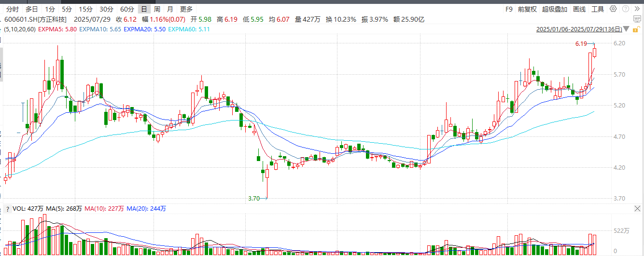644x256 pixels.
Task: Click the 换 10.23% turnover value
Action: coord(341,19)
